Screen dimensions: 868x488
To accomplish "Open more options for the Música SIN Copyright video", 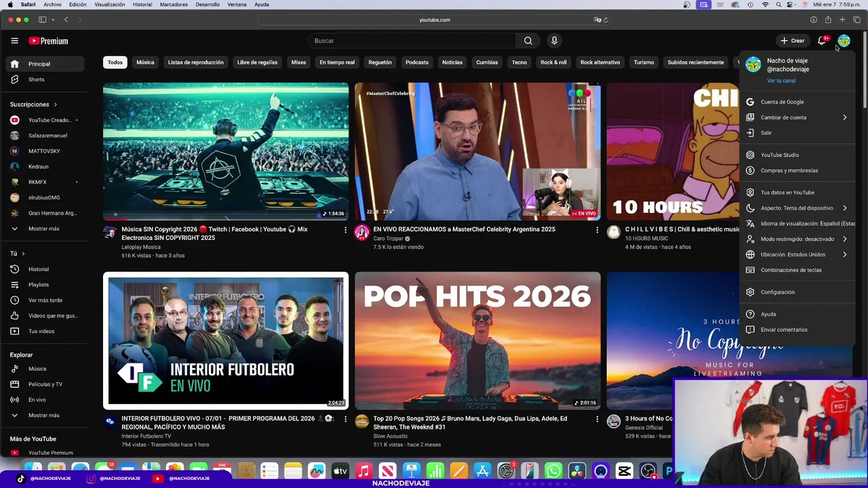I will pos(345,230).
